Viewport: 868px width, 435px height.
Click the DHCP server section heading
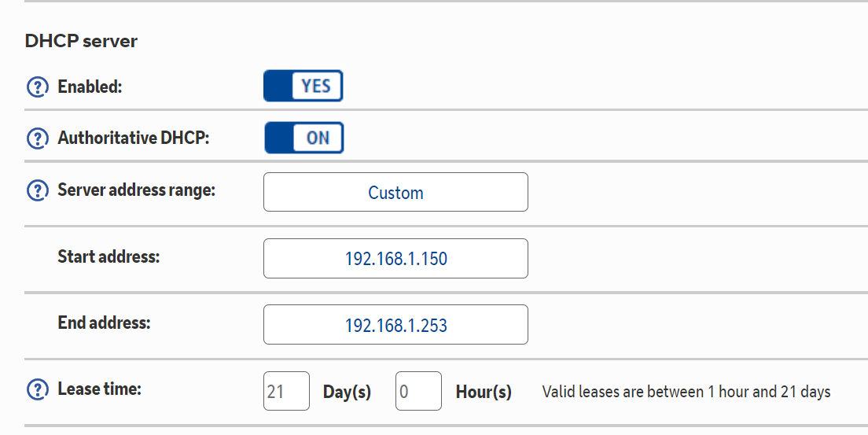[81, 41]
